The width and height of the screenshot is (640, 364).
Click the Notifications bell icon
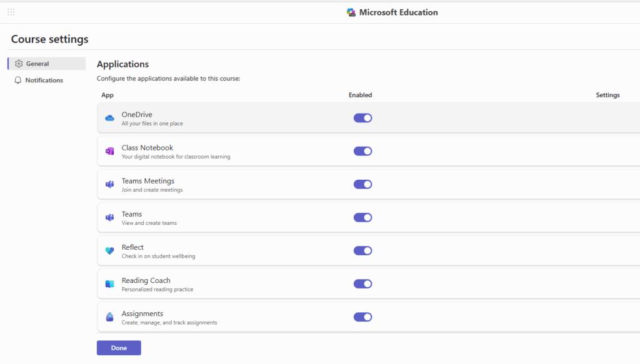[18, 81]
